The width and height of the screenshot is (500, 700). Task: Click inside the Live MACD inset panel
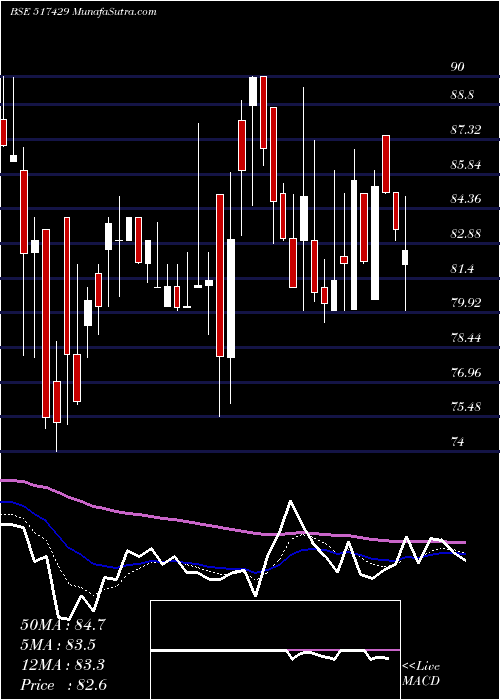click(275, 650)
